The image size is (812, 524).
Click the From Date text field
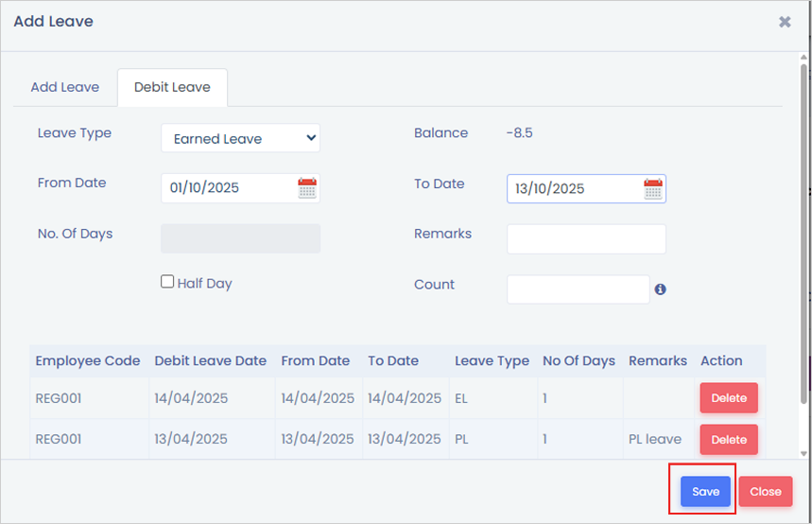click(227, 187)
